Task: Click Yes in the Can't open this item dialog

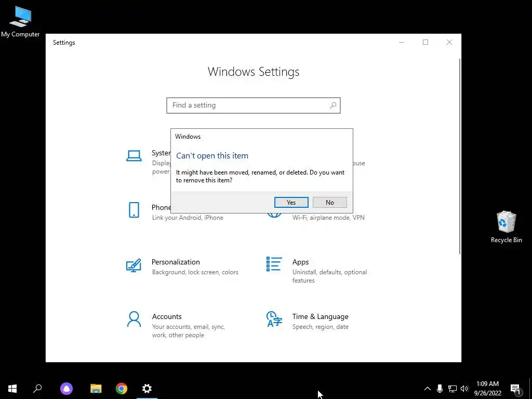Action: [x=291, y=202]
